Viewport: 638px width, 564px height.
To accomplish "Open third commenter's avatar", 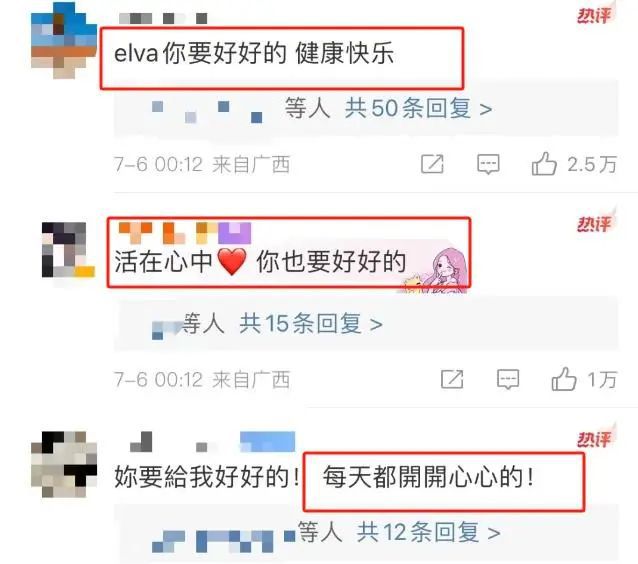I will 64,464.
